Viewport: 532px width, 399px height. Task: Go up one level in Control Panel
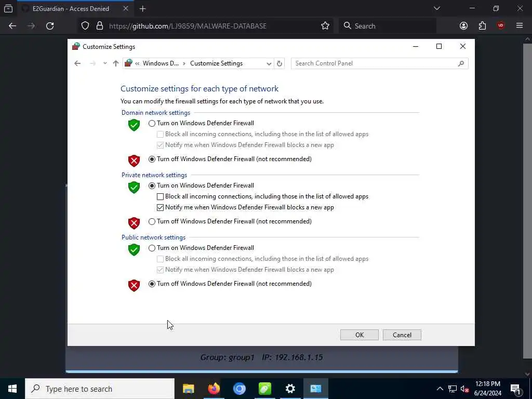(x=116, y=63)
